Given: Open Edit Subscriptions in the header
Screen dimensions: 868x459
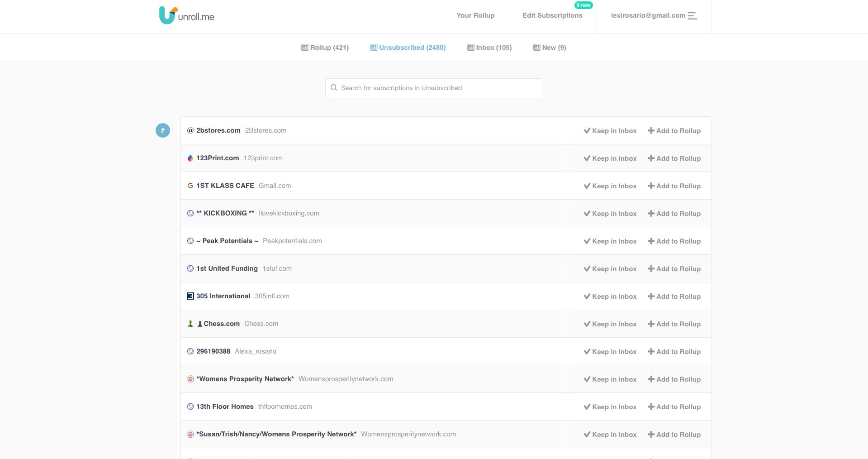Looking at the screenshot, I should [552, 15].
